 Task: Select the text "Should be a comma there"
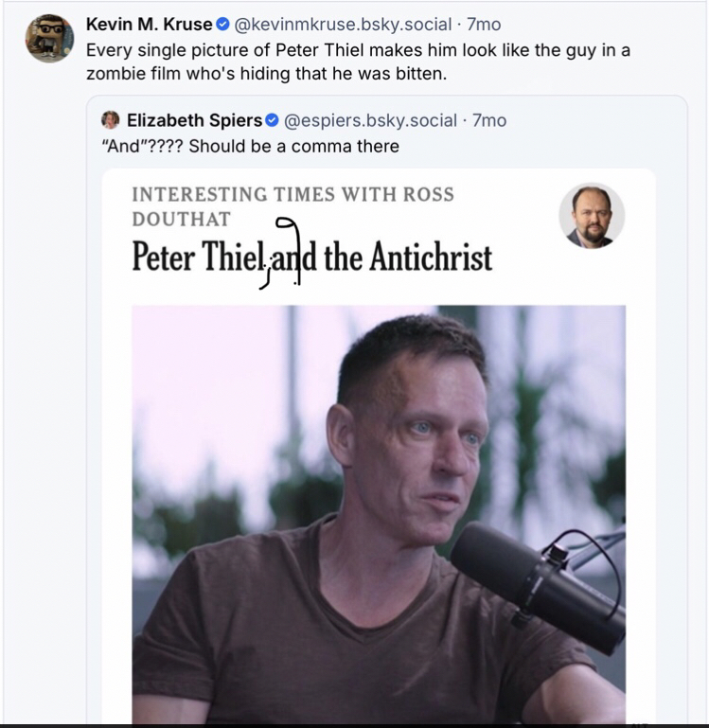(294, 146)
